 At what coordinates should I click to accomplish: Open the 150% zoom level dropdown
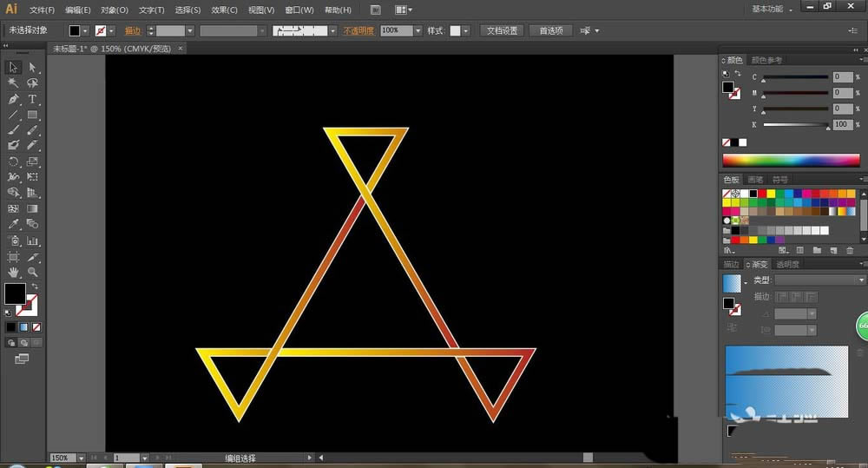tap(81, 458)
